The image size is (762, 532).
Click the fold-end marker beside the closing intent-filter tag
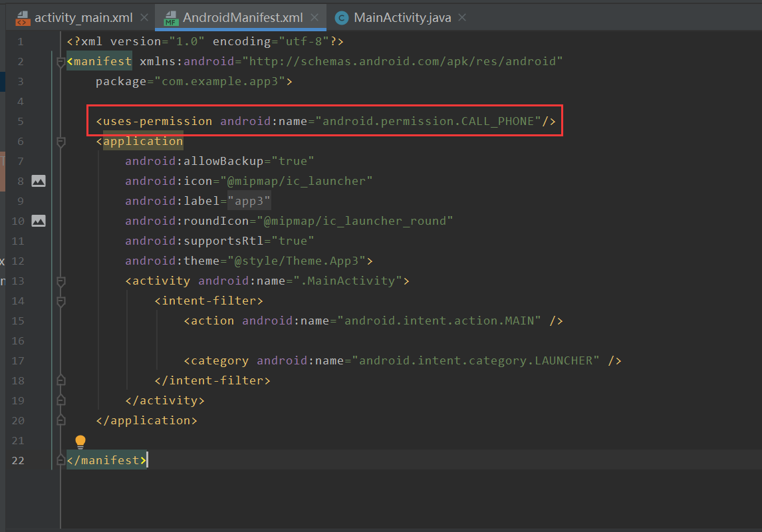[61, 380]
